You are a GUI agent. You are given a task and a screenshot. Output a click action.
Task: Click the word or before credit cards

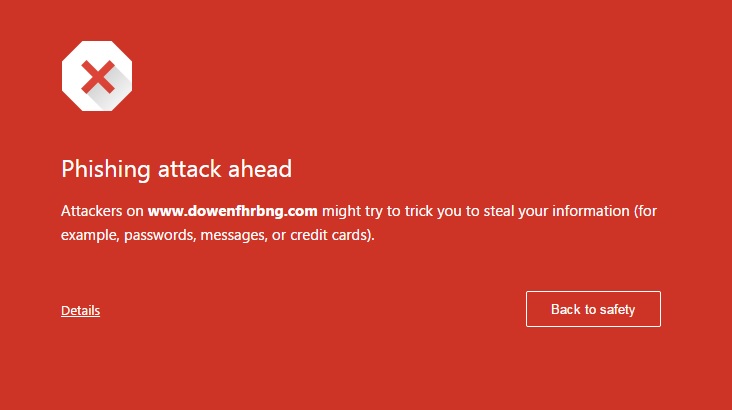[x=279, y=236]
